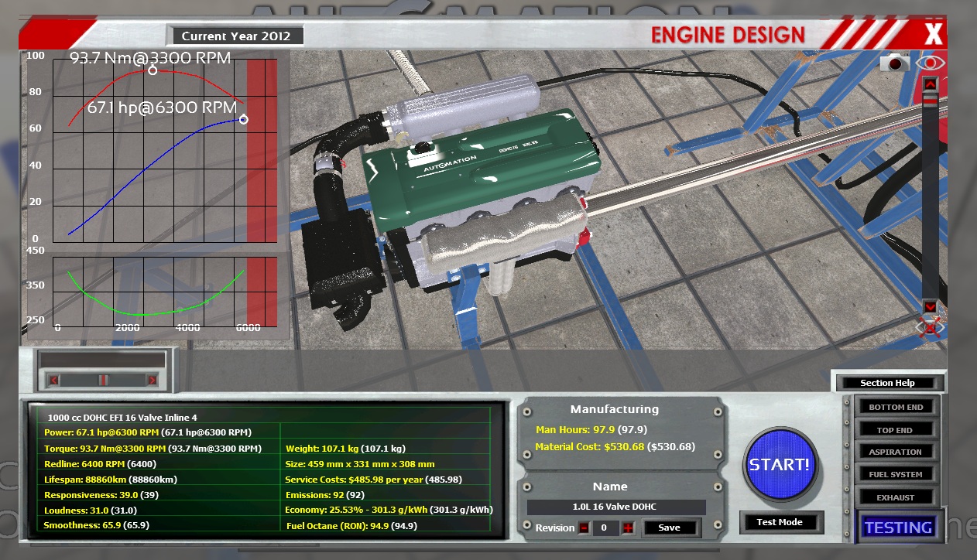Click the Current Year 2012 label

(235, 36)
